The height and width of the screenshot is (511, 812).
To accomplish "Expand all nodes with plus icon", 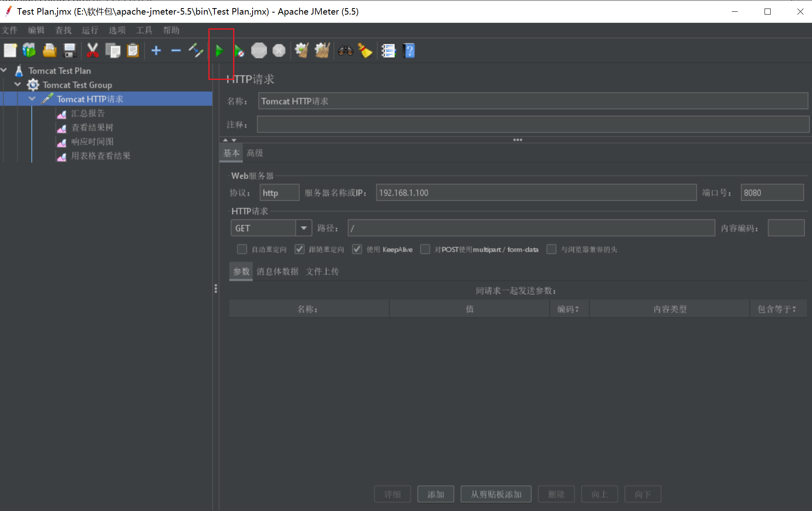I will click(x=156, y=51).
